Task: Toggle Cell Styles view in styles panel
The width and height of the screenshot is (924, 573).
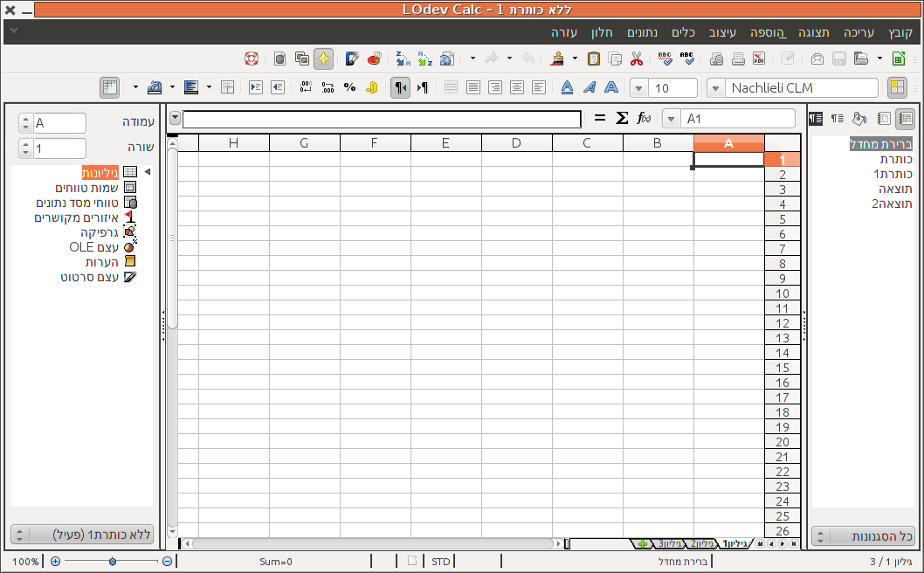Action: pyautogui.click(x=905, y=119)
